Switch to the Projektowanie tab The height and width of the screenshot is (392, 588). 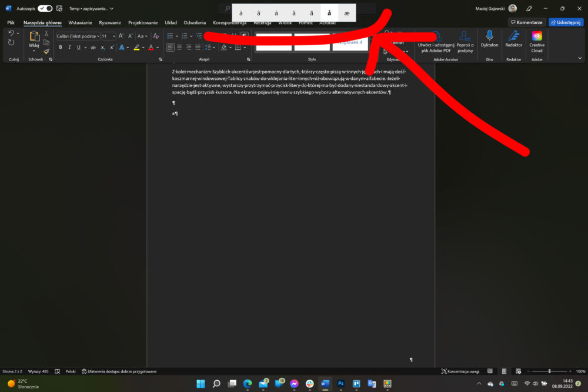pyautogui.click(x=143, y=22)
